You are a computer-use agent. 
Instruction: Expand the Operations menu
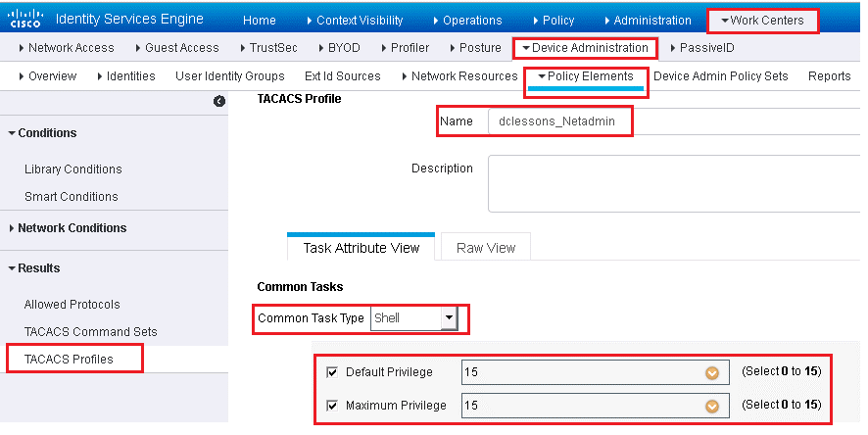[x=467, y=21]
